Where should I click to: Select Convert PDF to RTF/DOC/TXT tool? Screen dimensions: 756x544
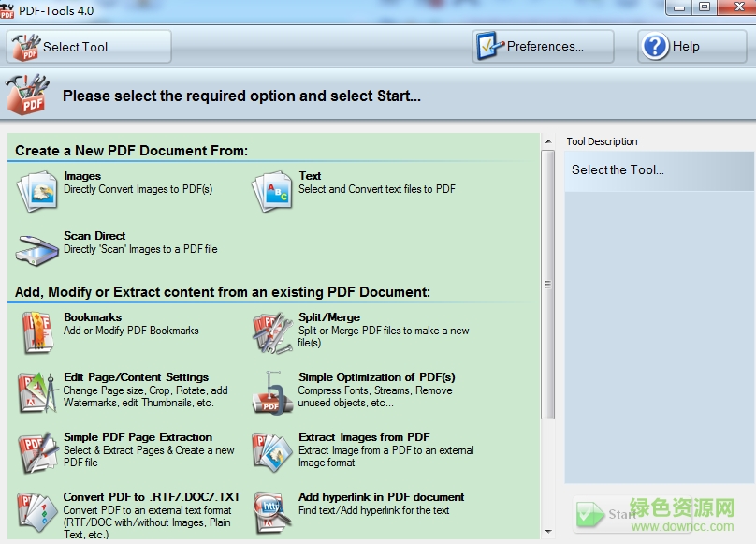(37, 508)
